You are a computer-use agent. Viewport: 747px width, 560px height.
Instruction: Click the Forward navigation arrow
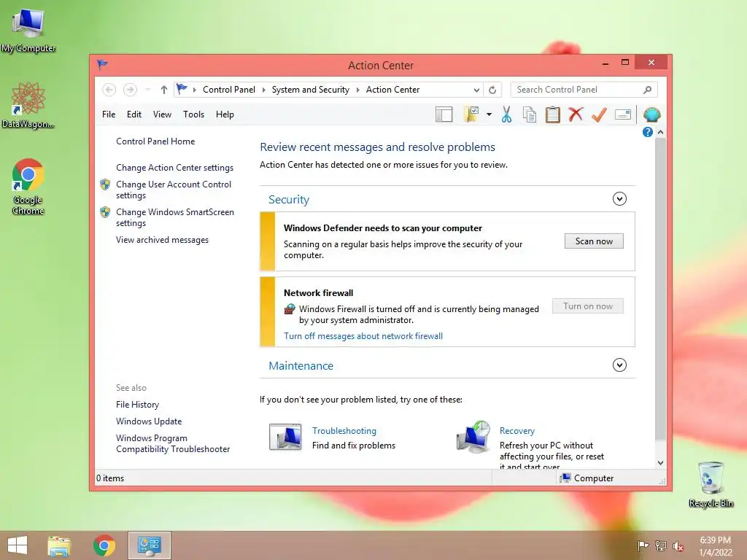[x=130, y=90]
